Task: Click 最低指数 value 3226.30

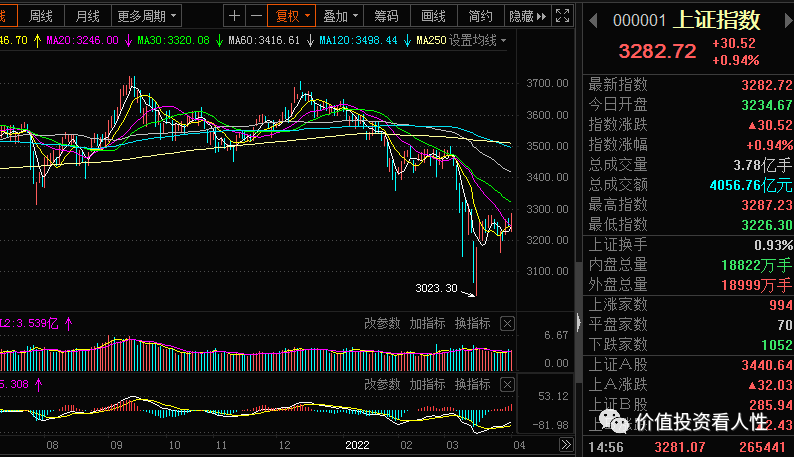Action: click(767, 225)
